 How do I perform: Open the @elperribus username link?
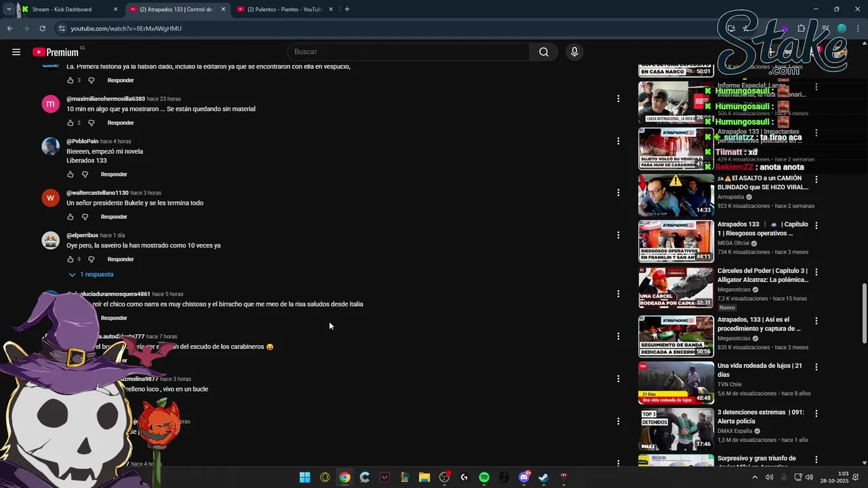coord(82,235)
